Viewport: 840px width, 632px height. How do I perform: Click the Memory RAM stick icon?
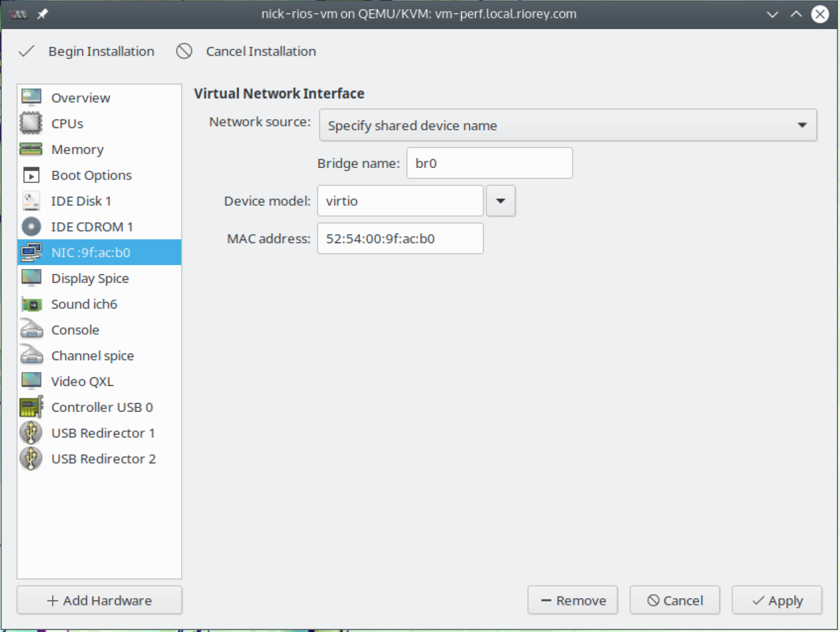31,149
